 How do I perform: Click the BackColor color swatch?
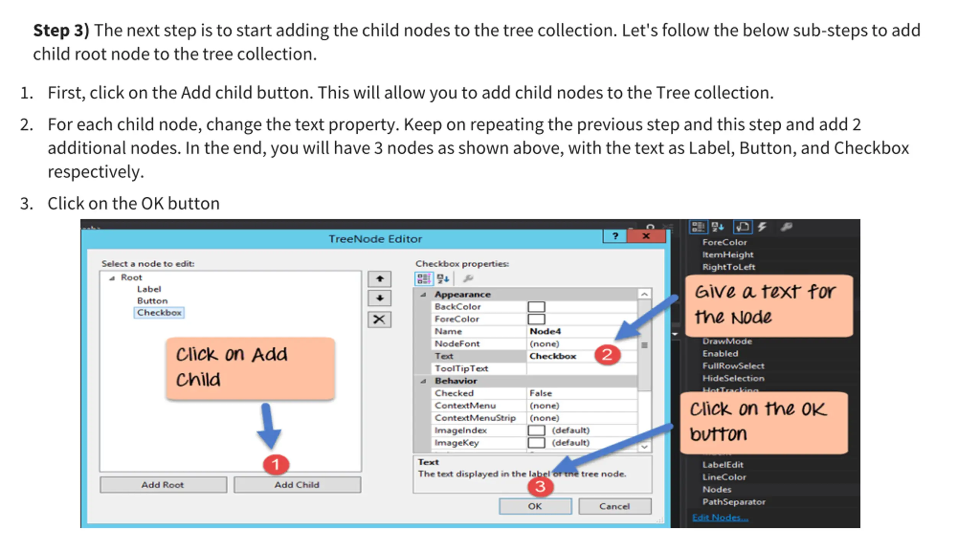pyautogui.click(x=536, y=307)
